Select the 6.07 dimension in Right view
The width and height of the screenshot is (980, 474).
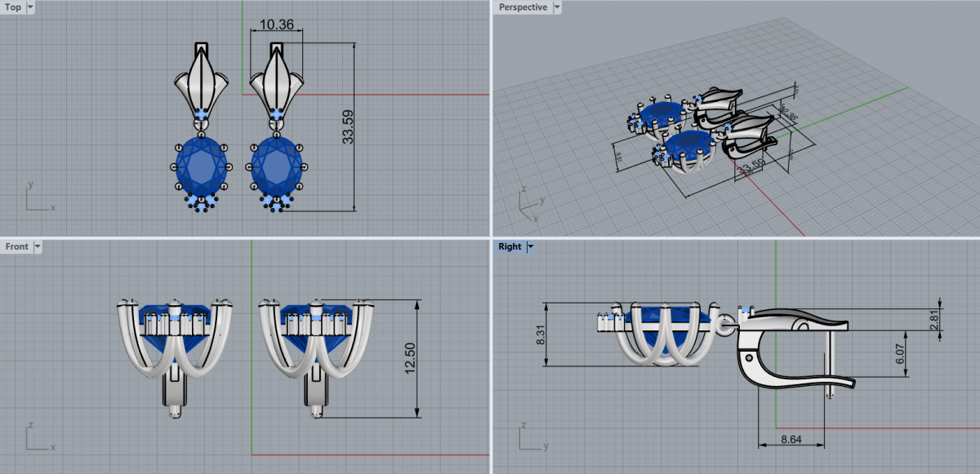pyautogui.click(x=899, y=353)
